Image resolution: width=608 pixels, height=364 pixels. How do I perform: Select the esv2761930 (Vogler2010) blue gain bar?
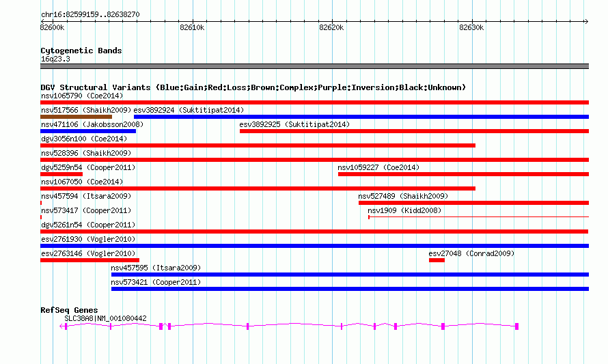point(314,246)
